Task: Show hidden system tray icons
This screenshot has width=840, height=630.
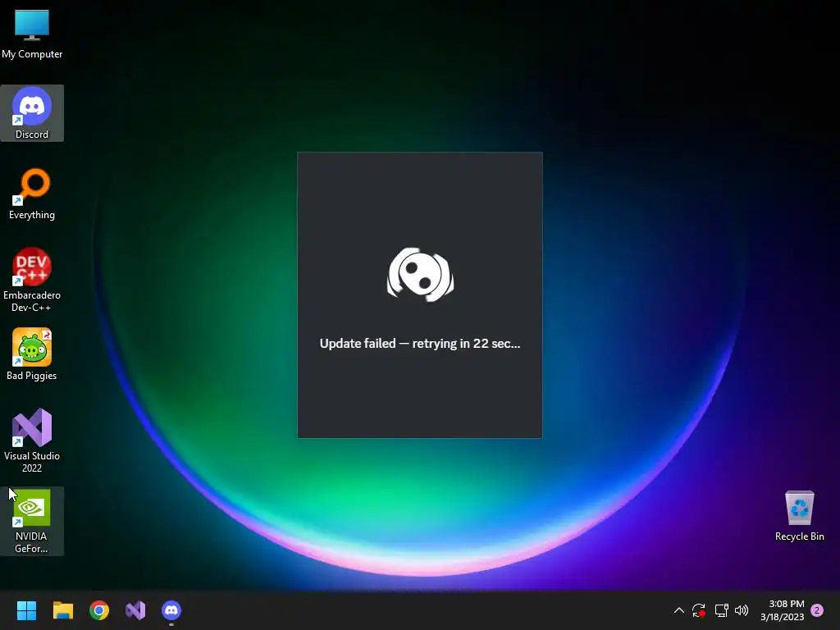Action: tap(678, 610)
